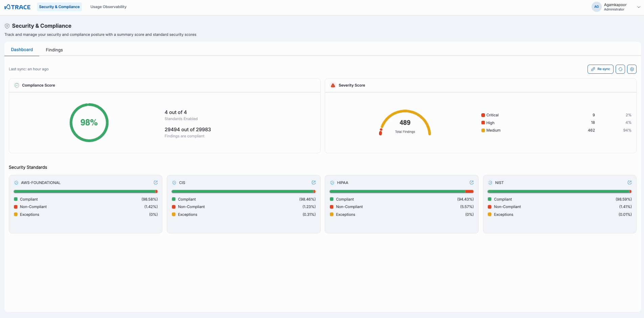The width and height of the screenshot is (644, 318).
Task: Go to Security & Compliance nav item
Action: pos(59,7)
